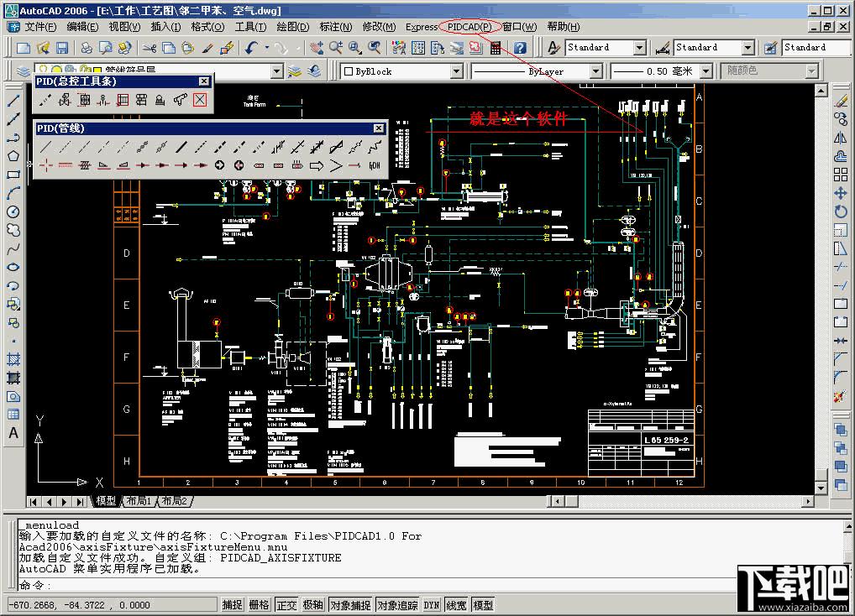Open the Layer Properties Manager icon
This screenshot has width=855, height=616.
[x=23, y=71]
